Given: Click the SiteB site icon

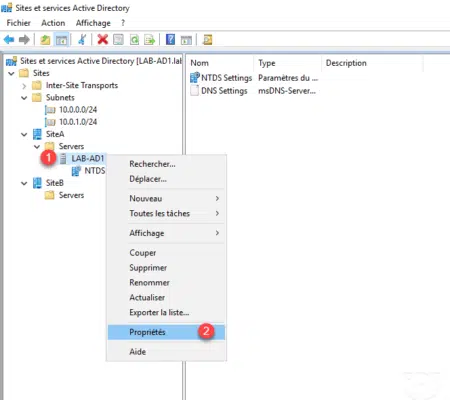Looking at the screenshot, I should (37, 183).
